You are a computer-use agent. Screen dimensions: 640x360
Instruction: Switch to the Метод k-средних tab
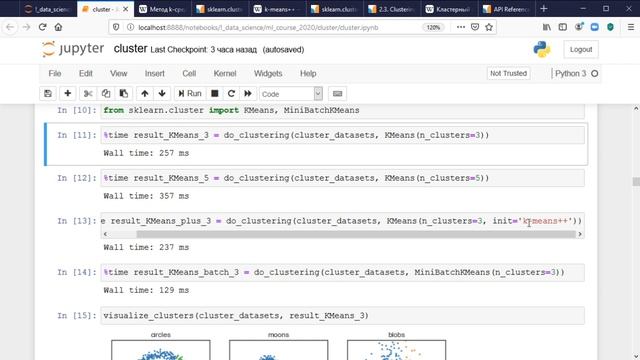tap(162, 9)
